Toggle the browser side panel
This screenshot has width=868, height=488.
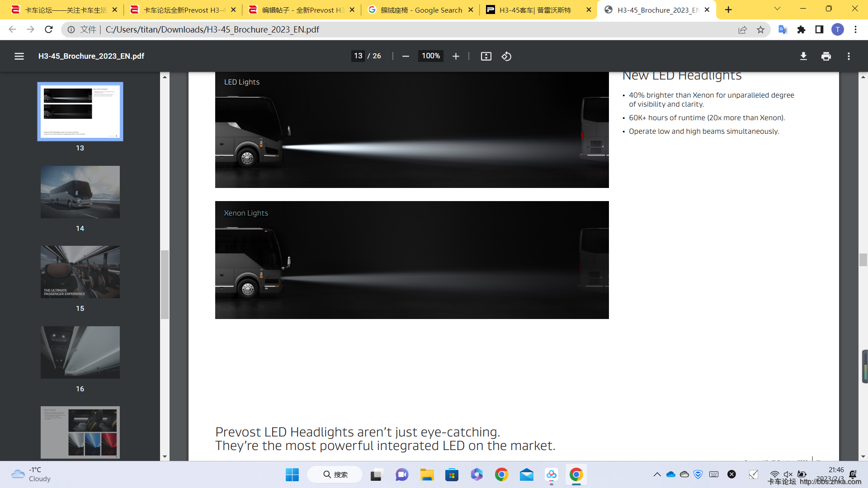click(x=819, y=29)
